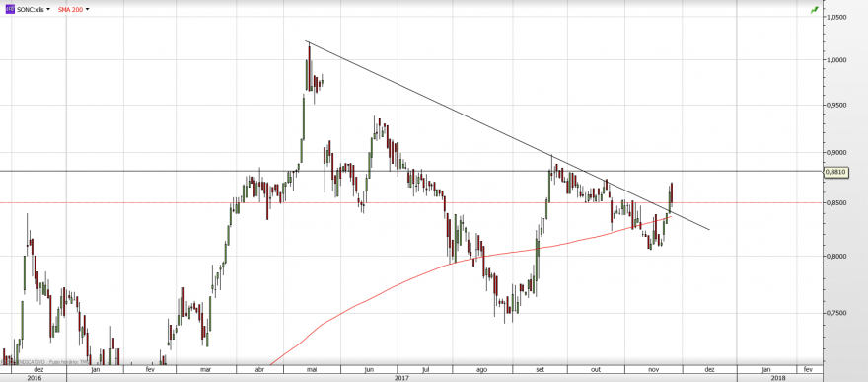Screen dimensions: 868x382
Task: Click the out month label on the time axis
Action: click(596, 369)
